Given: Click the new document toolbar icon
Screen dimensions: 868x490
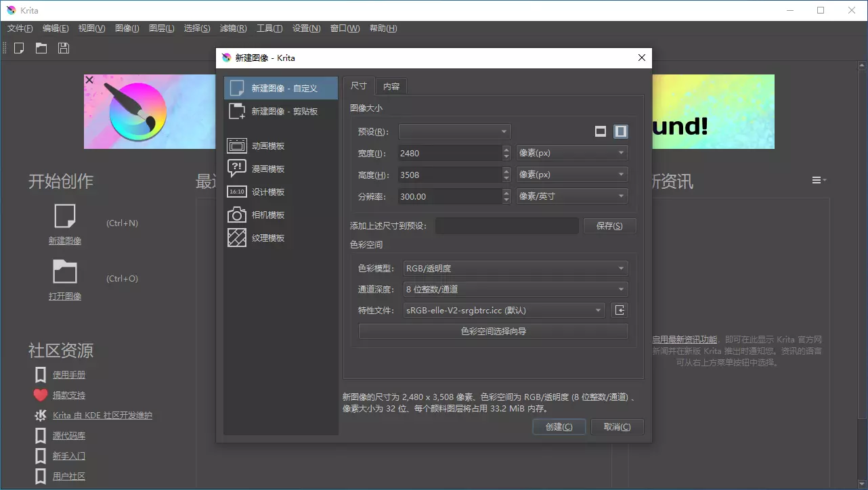Looking at the screenshot, I should click(19, 48).
